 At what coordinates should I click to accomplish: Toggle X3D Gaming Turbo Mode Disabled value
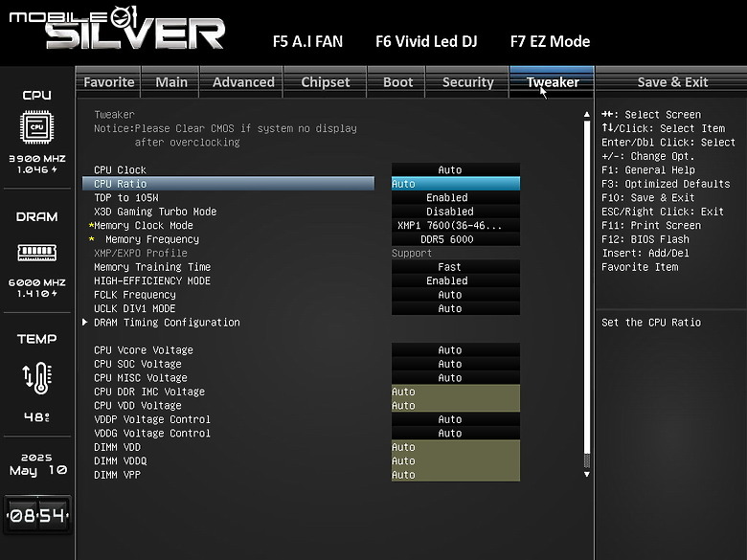(456, 212)
